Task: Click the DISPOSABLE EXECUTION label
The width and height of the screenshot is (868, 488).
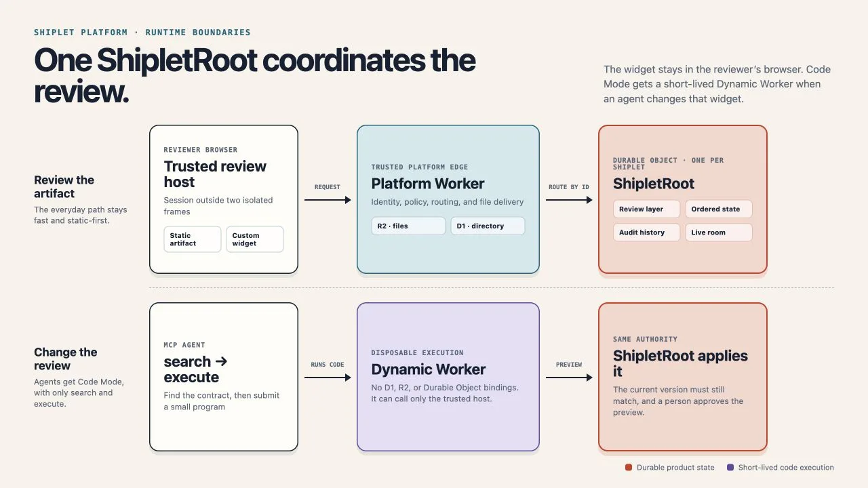Action: 418,352
